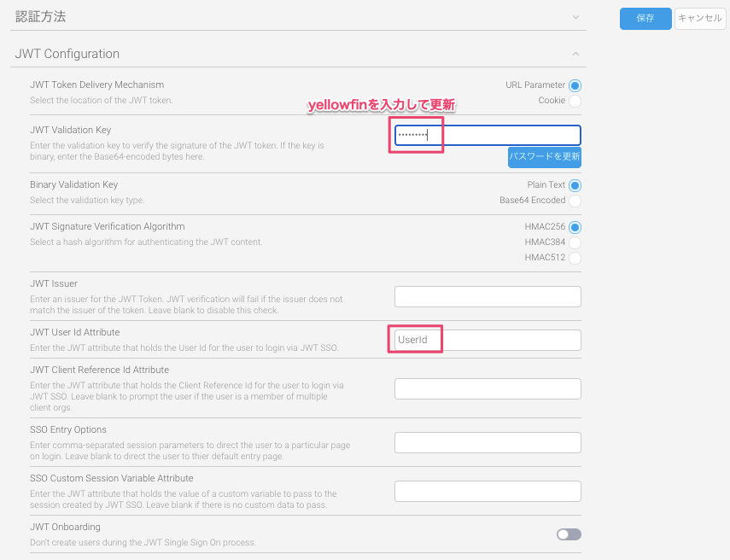
Task: Click 'Don't create users during' description text
Action: 143,543
